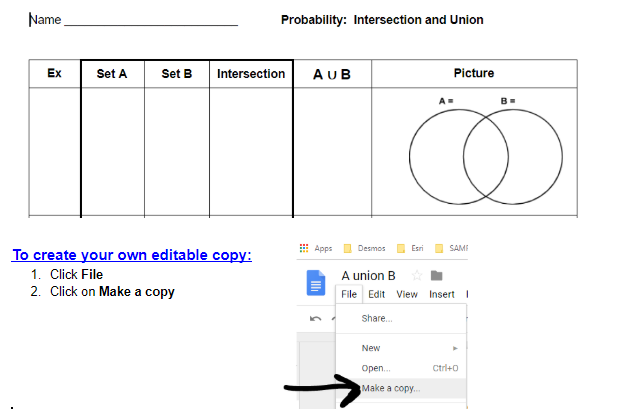Open the Insert menu
The width and height of the screenshot is (617, 409).
[x=442, y=294]
